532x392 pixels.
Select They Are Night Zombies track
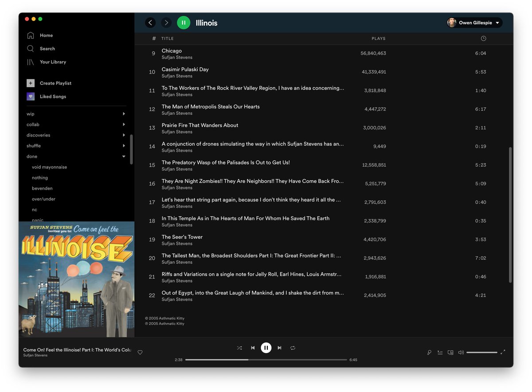coord(253,181)
